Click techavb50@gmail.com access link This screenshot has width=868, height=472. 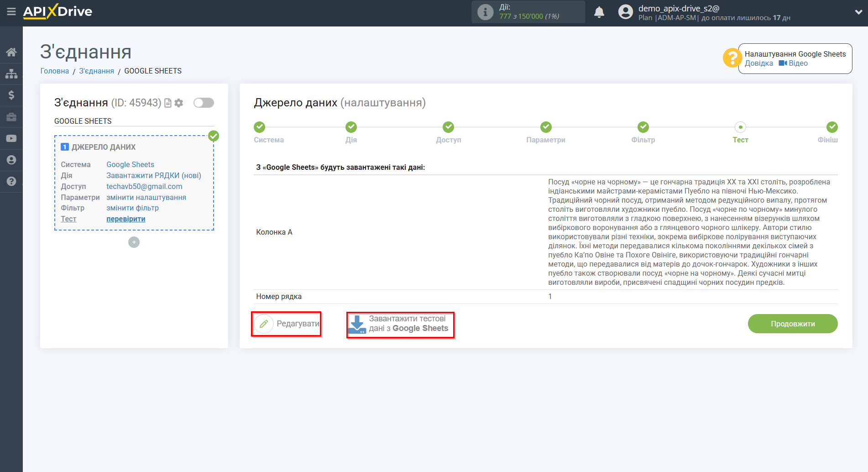click(x=144, y=186)
